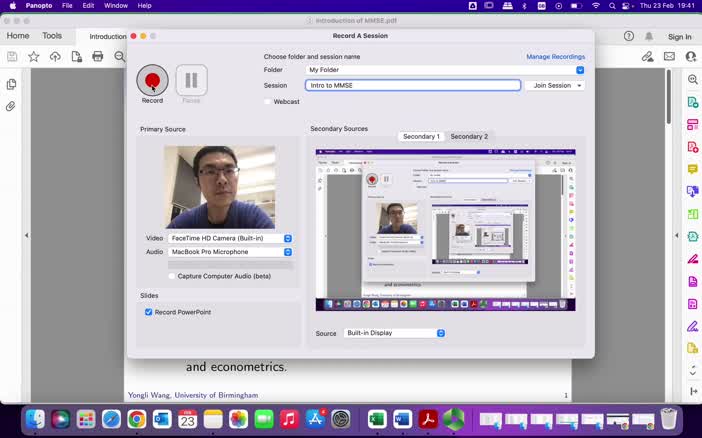This screenshot has width=702, height=438.
Task: Click the star bookmark icon in toolbar
Action: 33,57
